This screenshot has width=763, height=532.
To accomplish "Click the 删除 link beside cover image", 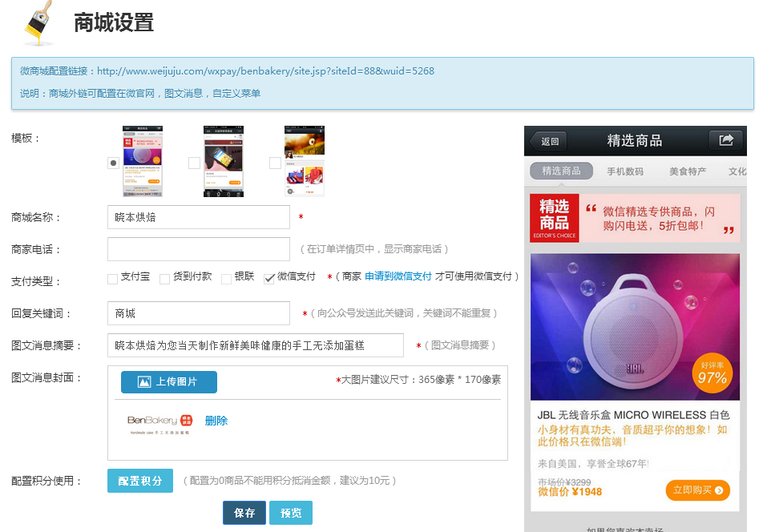I will tap(216, 421).
